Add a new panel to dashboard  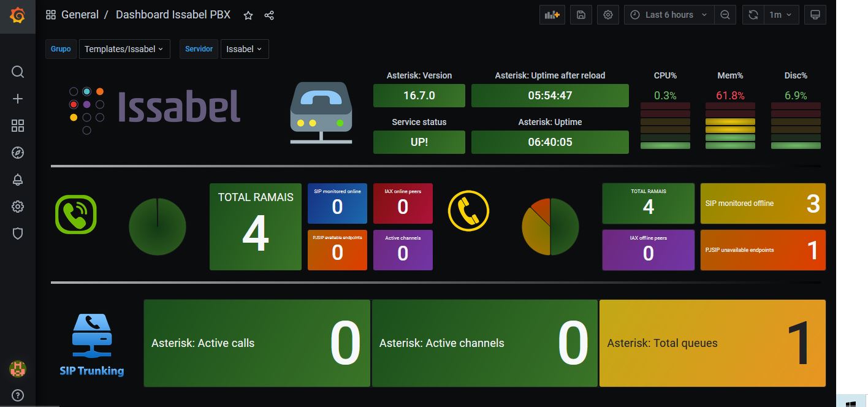pyautogui.click(x=552, y=15)
